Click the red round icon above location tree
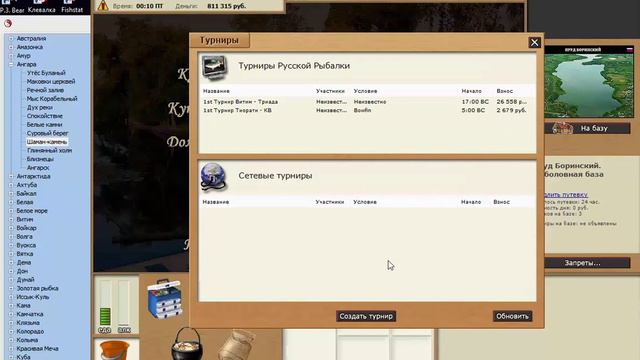640x360 pixels. pyautogui.click(x=8, y=24)
